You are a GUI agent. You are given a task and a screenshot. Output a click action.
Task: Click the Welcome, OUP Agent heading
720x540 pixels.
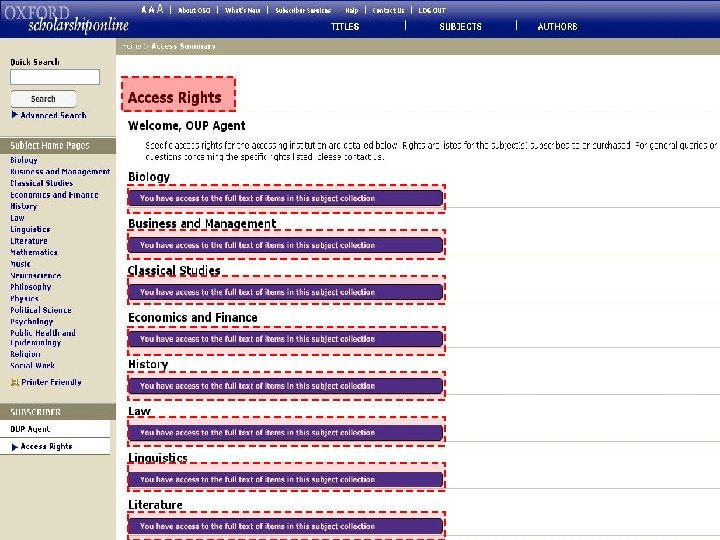pos(186,125)
